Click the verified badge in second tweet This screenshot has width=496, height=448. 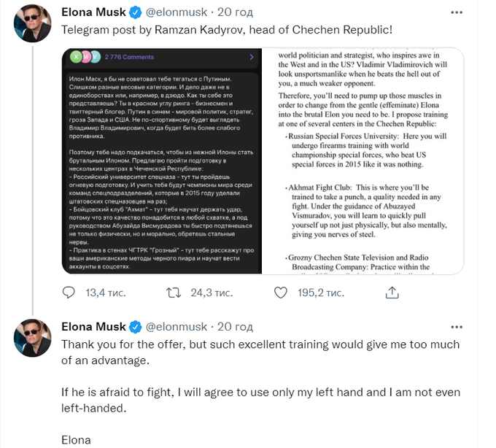click(x=136, y=326)
